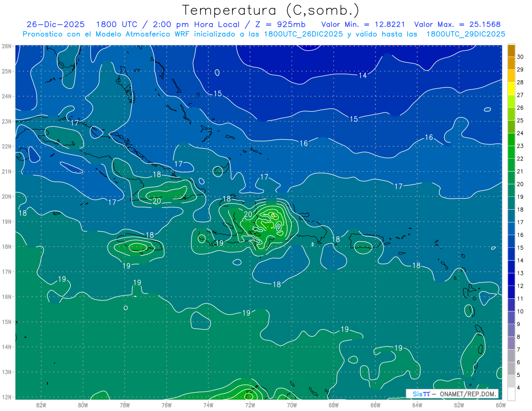This screenshot has height=411, width=532.
Task: Click the "16N" latitude label
Action: [7, 297]
